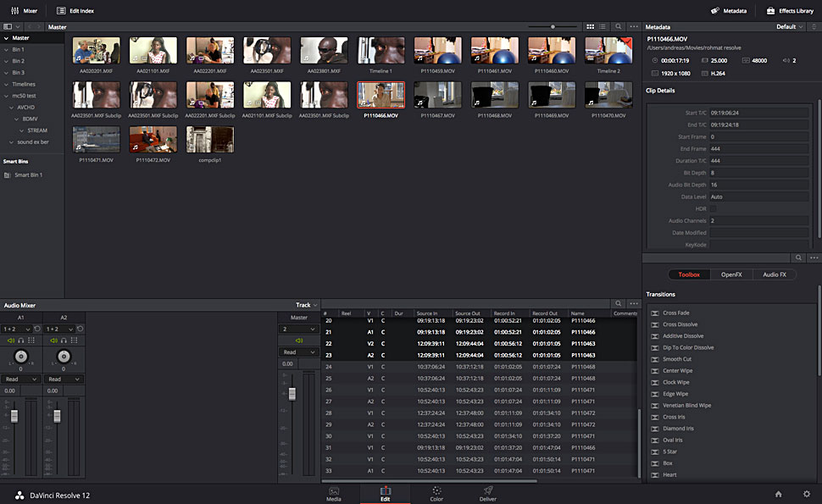Mute track A1 using the speaker icon
Image resolution: width=822 pixels, height=504 pixels.
(10, 341)
